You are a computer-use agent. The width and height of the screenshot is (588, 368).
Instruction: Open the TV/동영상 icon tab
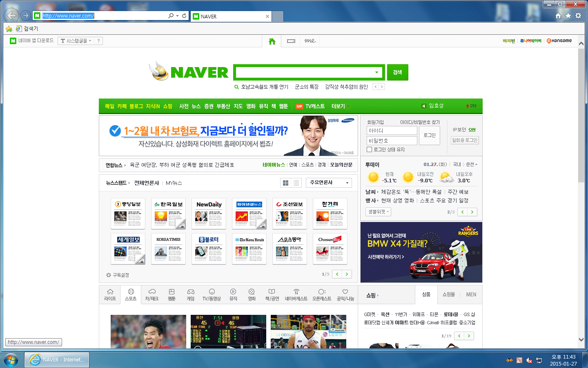tap(212, 295)
